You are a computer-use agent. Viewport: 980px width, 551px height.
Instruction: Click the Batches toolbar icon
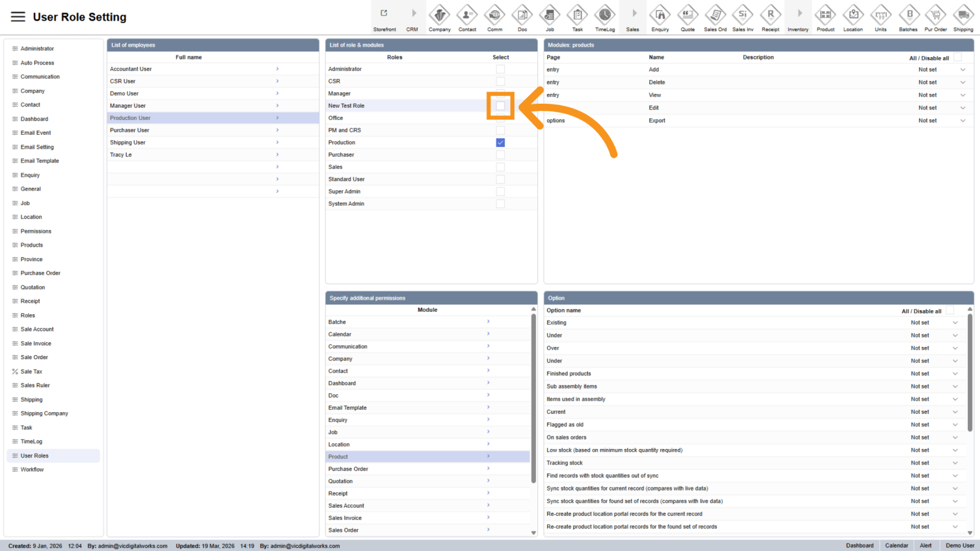[908, 15]
